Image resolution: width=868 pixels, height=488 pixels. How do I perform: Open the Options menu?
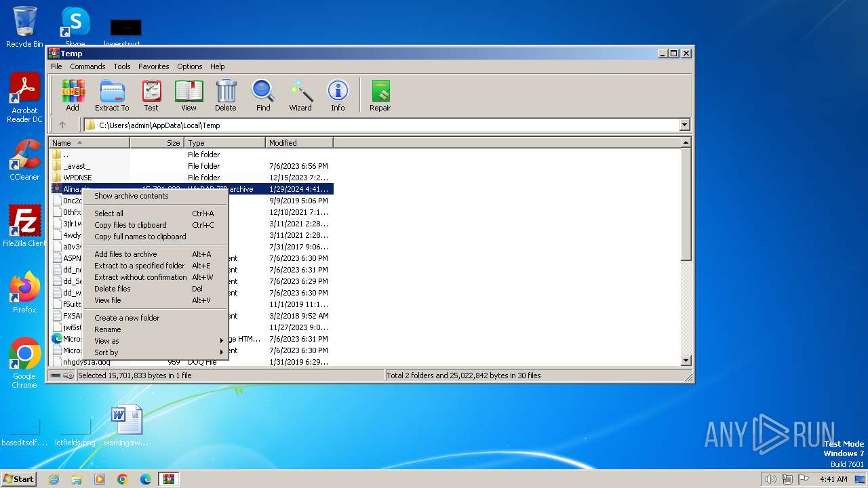(x=190, y=66)
